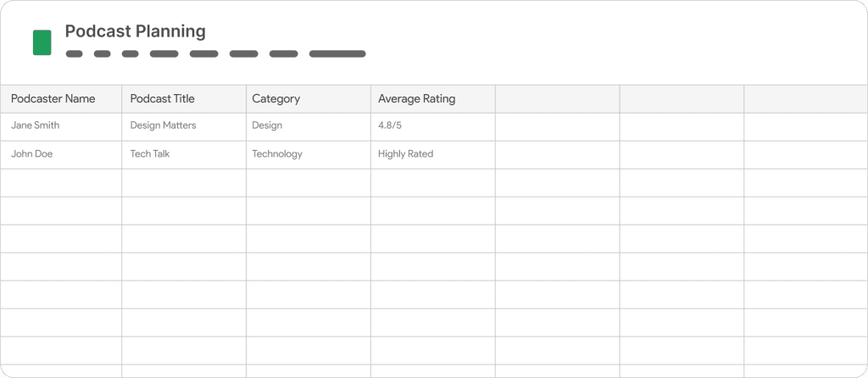Open the first placeholder menu item
Image resolution: width=868 pixels, height=378 pixels.
(x=75, y=53)
